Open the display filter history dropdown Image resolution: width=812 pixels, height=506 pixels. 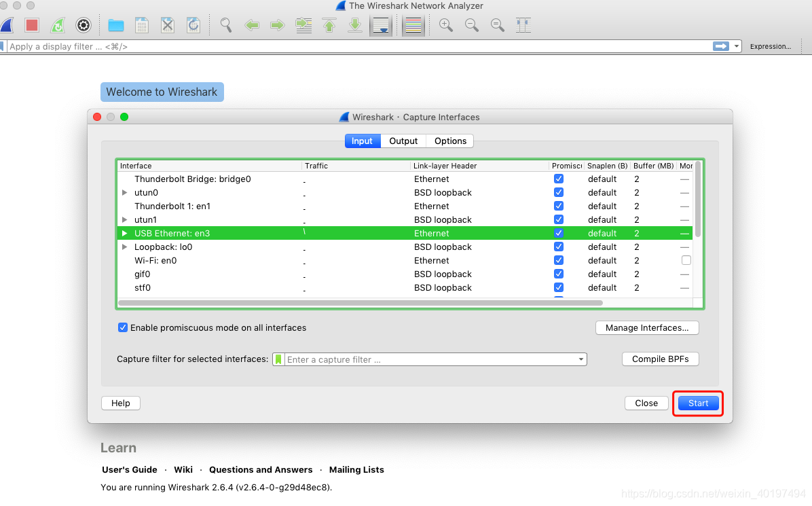(x=737, y=46)
